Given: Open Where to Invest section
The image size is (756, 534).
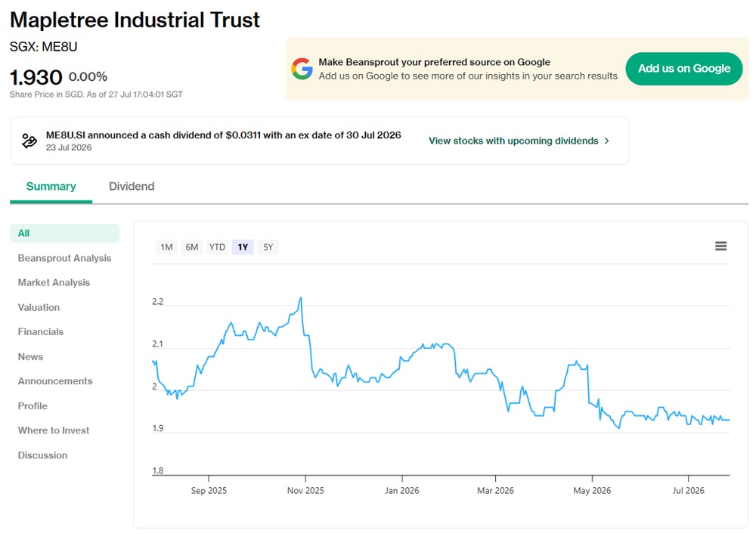Looking at the screenshot, I should 54,430.
